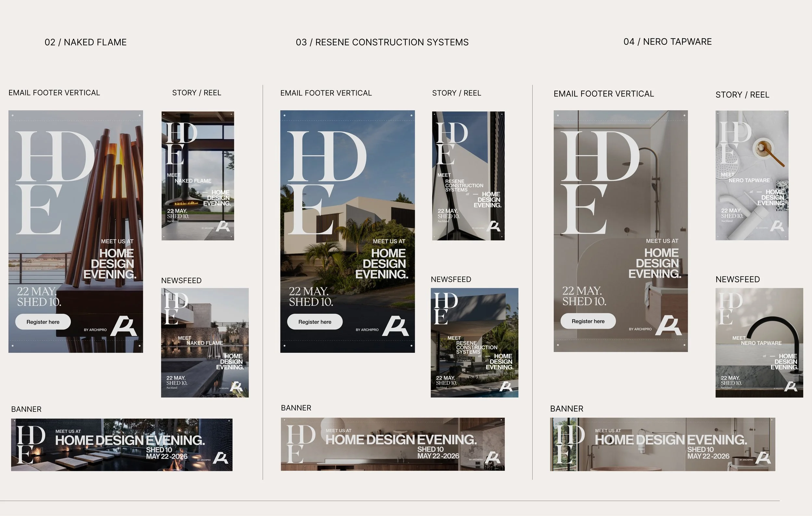Open the Naked Flame story/reel artwork

point(197,176)
